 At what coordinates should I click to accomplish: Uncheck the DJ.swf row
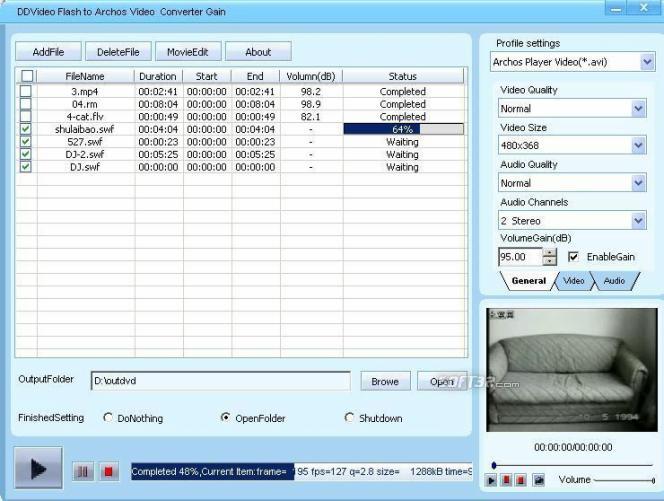pos(26,167)
